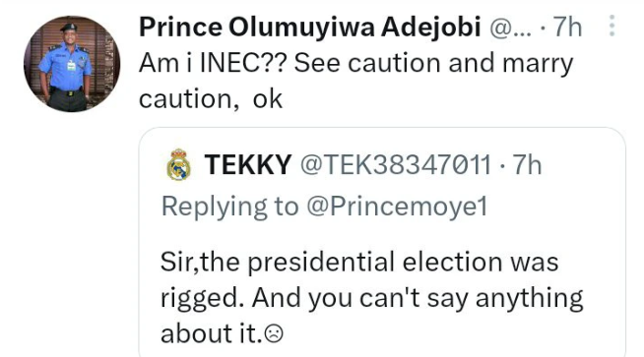Open the @Princemoye1 mention
This screenshot has width=644, height=357.
click(x=397, y=206)
